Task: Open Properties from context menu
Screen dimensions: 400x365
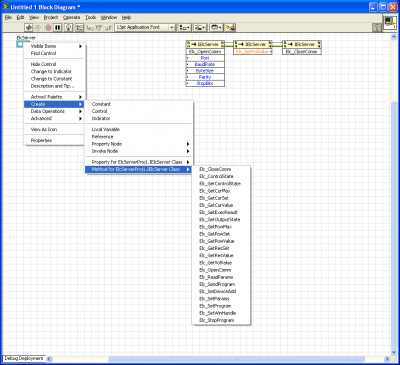Action: pyautogui.click(x=54, y=140)
